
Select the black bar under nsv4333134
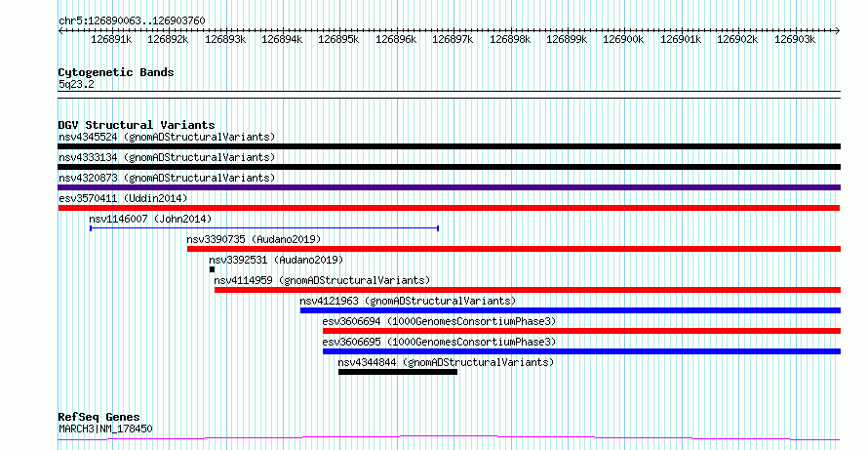coord(449,167)
